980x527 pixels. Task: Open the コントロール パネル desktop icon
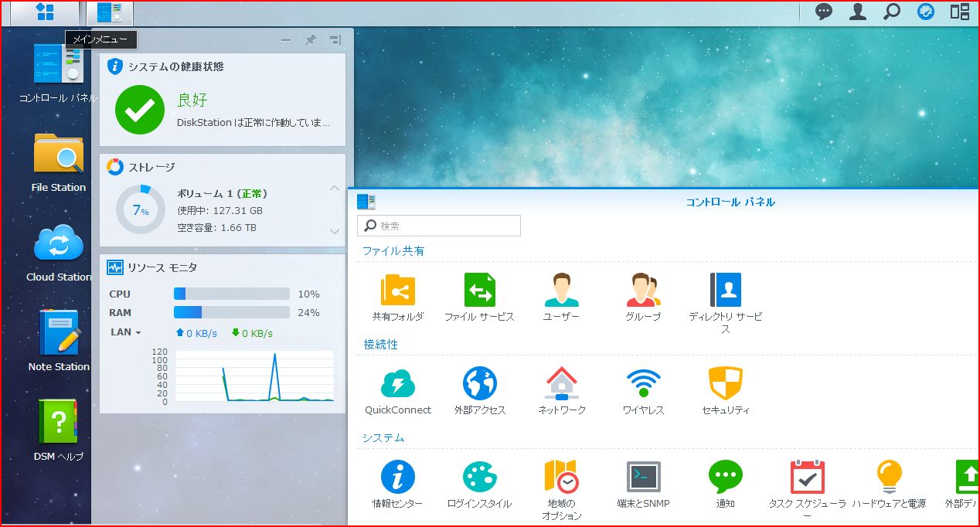point(59,74)
